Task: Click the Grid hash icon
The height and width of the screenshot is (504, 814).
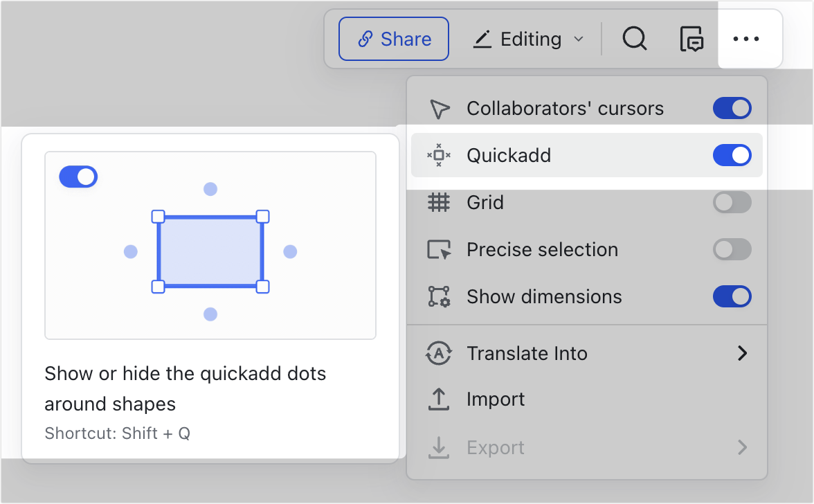Action: coord(439,203)
